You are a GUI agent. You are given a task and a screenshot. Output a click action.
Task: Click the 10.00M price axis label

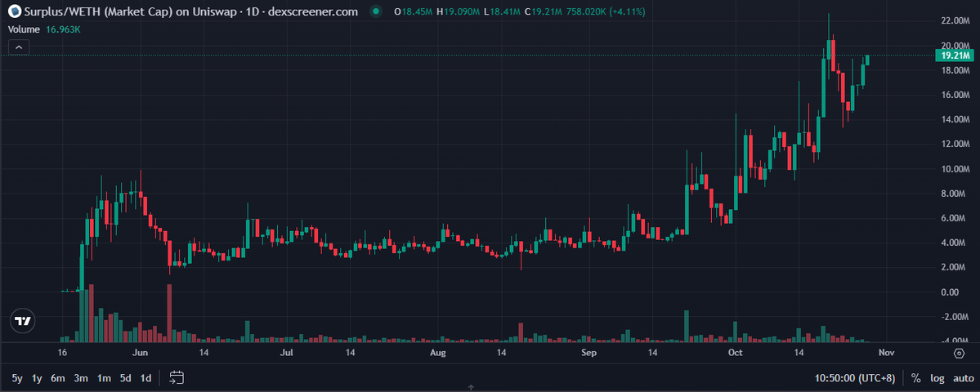pos(955,168)
